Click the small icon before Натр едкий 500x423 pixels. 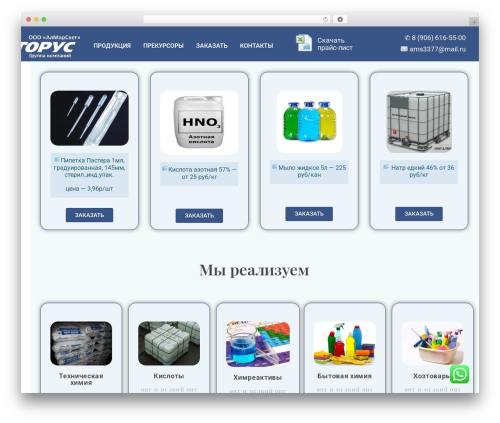click(x=386, y=167)
